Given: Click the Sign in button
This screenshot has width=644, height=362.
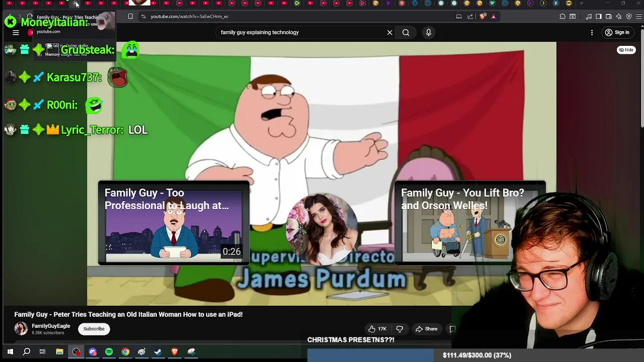Looking at the screenshot, I should click(x=618, y=33).
